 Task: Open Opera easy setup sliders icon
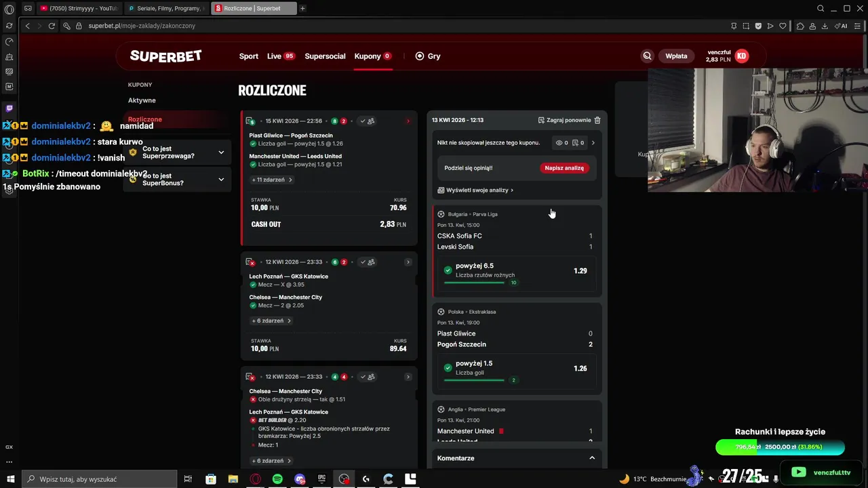[859, 26]
